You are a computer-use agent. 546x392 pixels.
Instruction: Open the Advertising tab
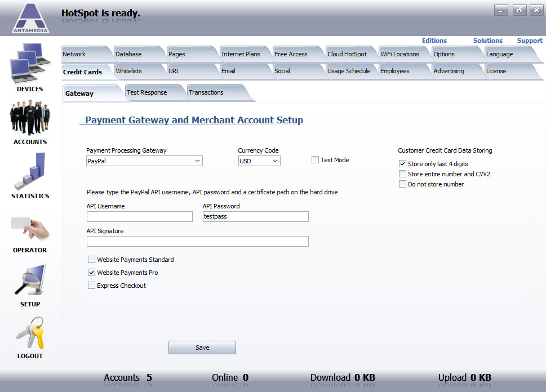pyautogui.click(x=457, y=71)
